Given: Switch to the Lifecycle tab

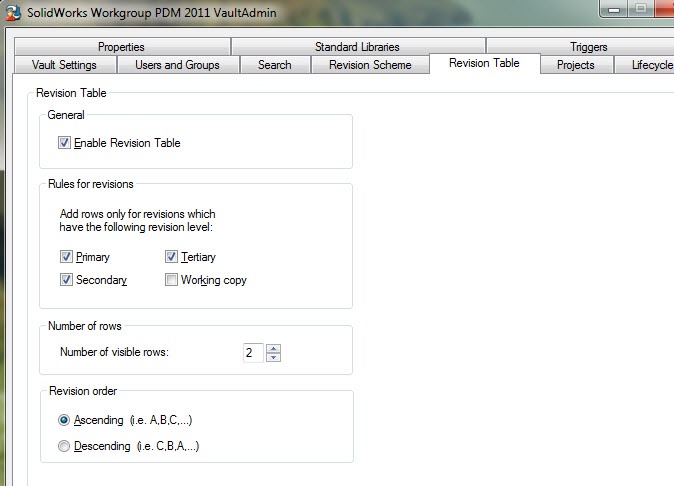Looking at the screenshot, I should click(x=645, y=65).
